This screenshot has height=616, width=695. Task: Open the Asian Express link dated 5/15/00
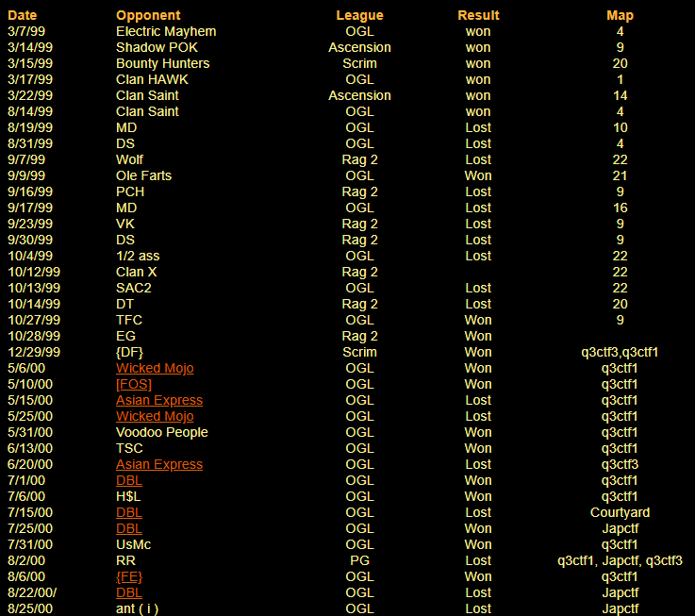point(158,400)
